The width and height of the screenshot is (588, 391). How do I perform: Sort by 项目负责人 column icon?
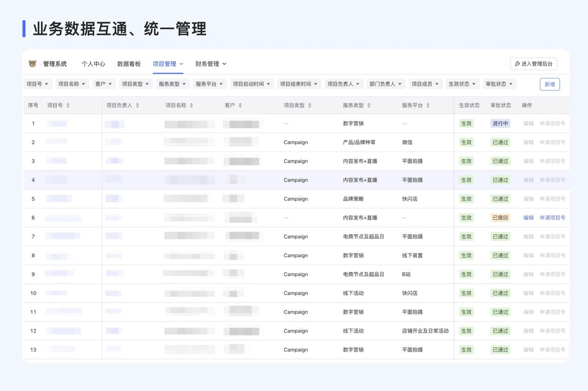click(137, 105)
